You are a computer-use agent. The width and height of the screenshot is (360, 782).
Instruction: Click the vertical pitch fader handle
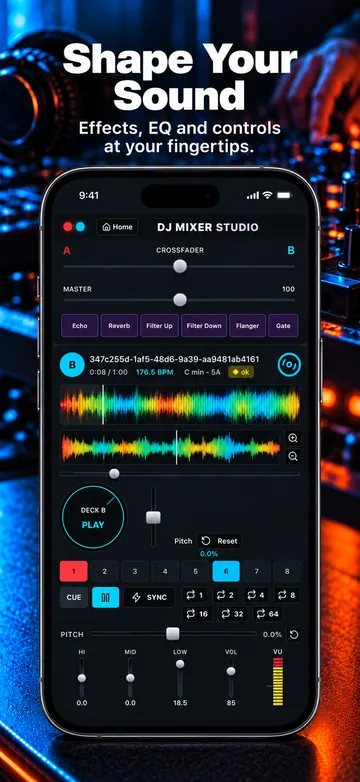[154, 517]
